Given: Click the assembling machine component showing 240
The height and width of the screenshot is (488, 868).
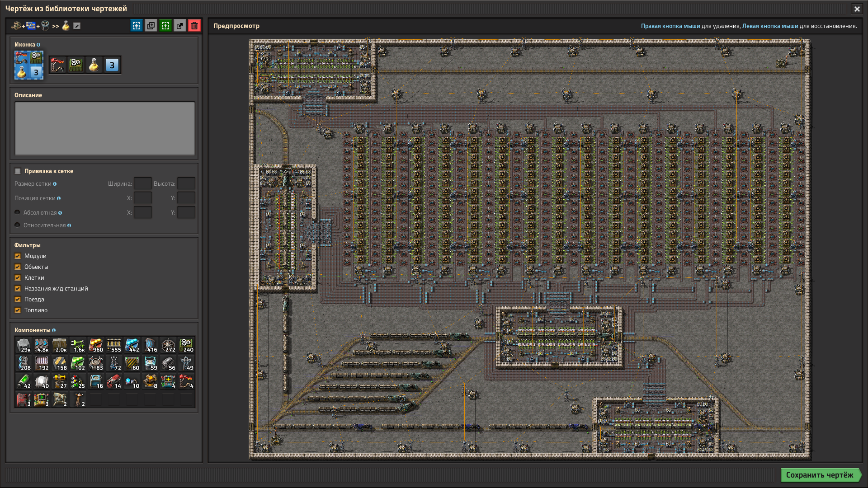Looking at the screenshot, I should [186, 345].
